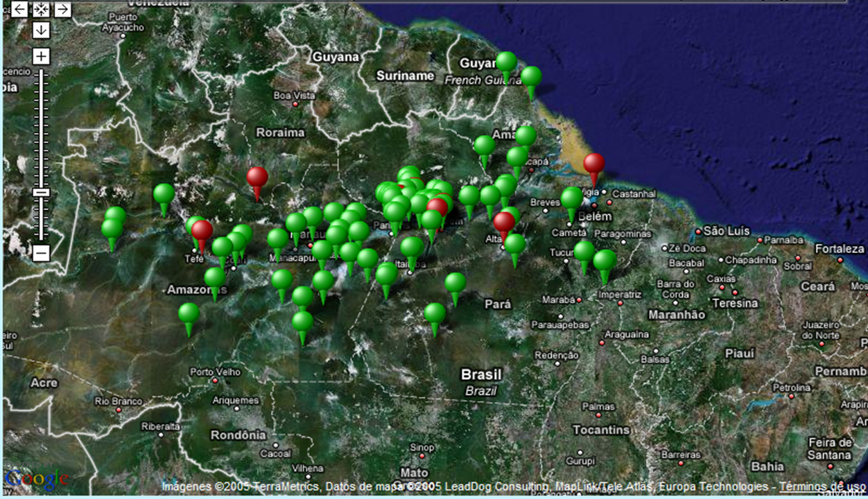Click the pan right arrow button
The height and width of the screenshot is (499, 868).
62,9
